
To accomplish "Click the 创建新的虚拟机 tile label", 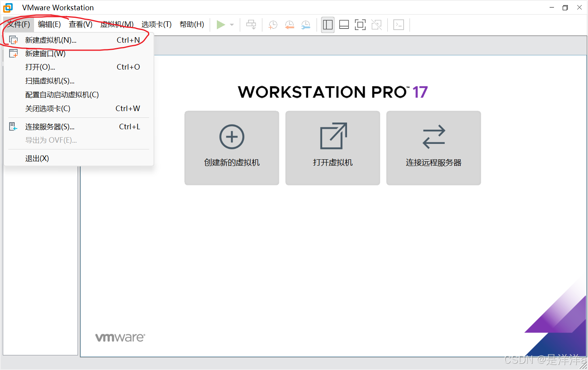I will (232, 162).
